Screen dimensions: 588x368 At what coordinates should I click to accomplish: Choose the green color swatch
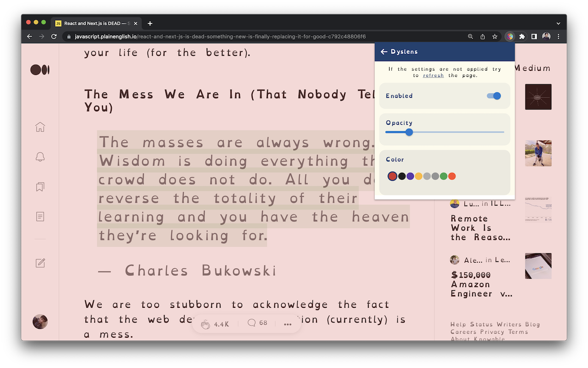pyautogui.click(x=443, y=176)
